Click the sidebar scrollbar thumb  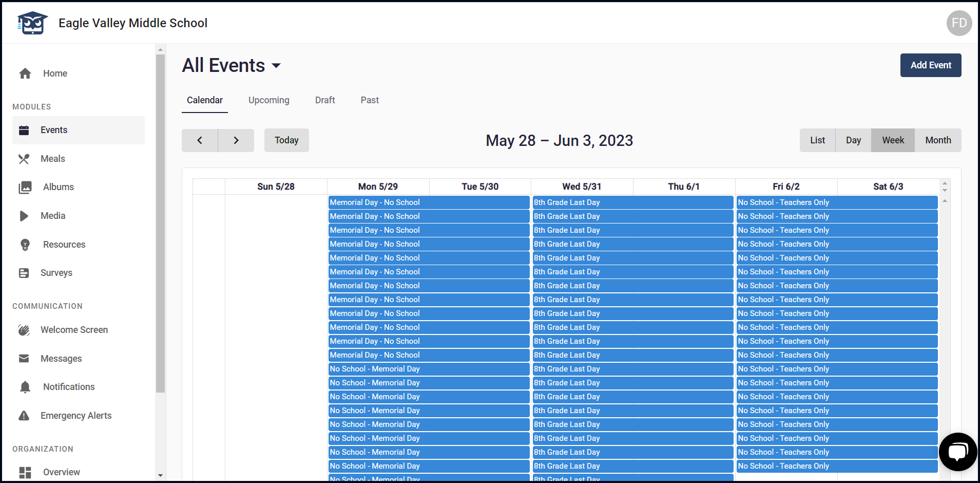[160, 224]
